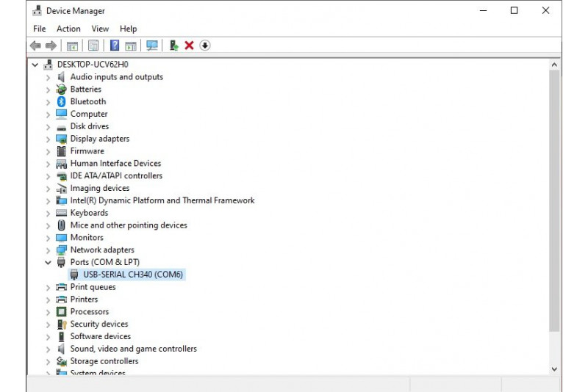This screenshot has width=588, height=392.
Task: Select the Storage controllers label
Action: point(104,361)
